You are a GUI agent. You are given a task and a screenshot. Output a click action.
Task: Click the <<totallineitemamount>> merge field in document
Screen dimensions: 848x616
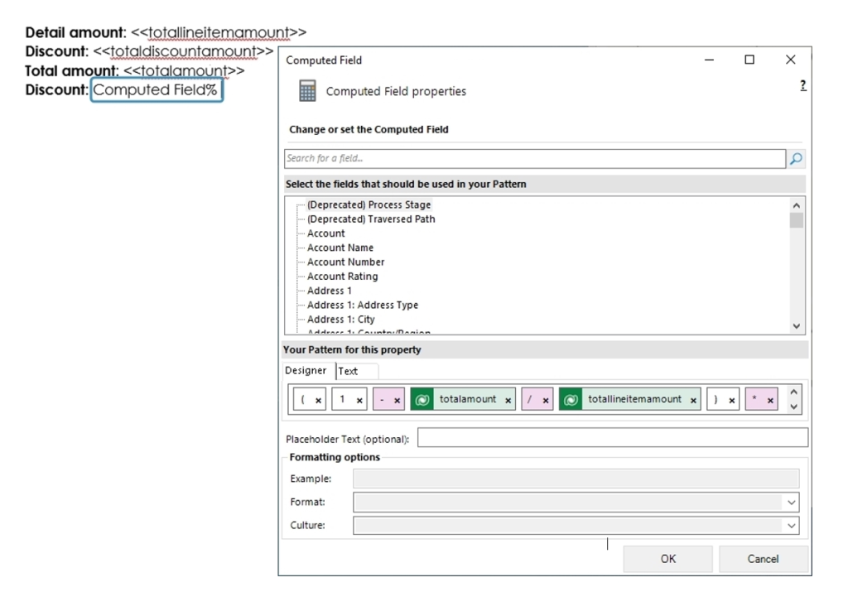coord(219,32)
